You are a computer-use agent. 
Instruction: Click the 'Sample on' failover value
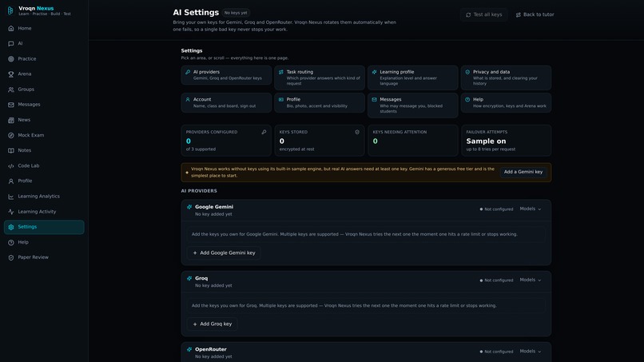click(x=486, y=141)
